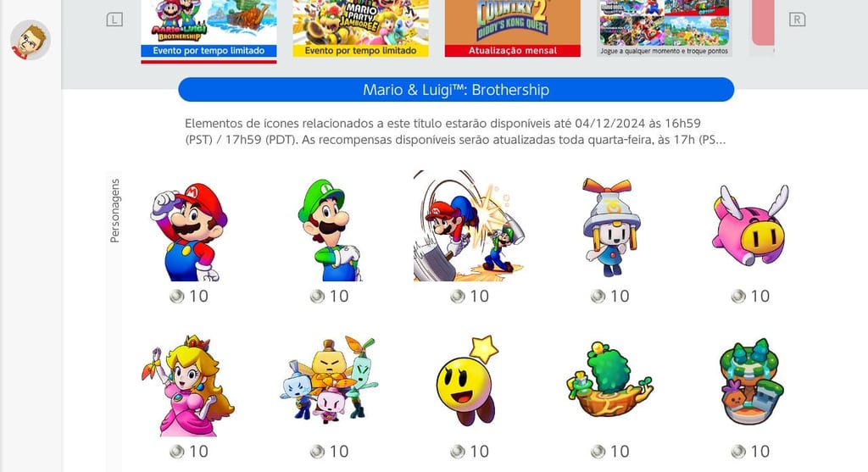Click the R shoulder button indicator

tap(797, 20)
